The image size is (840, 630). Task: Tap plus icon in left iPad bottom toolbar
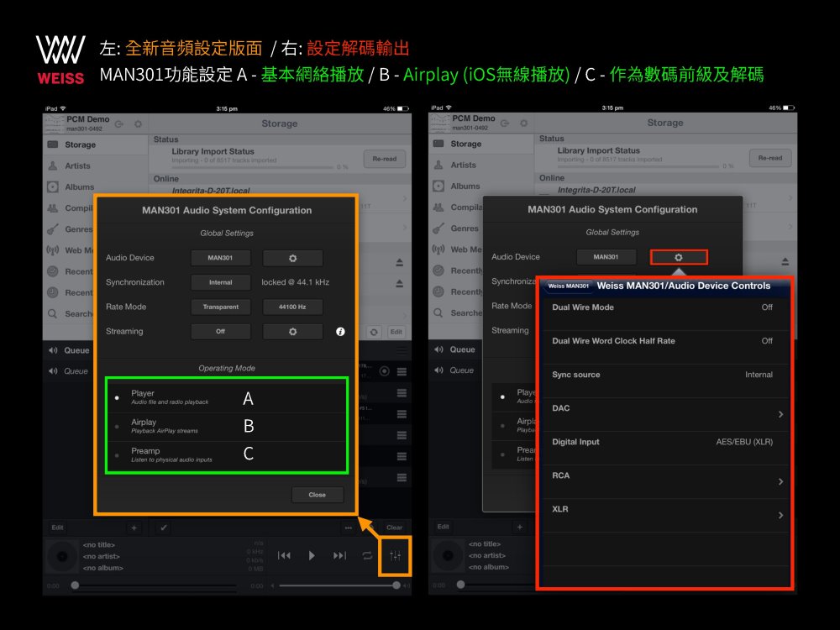point(134,528)
